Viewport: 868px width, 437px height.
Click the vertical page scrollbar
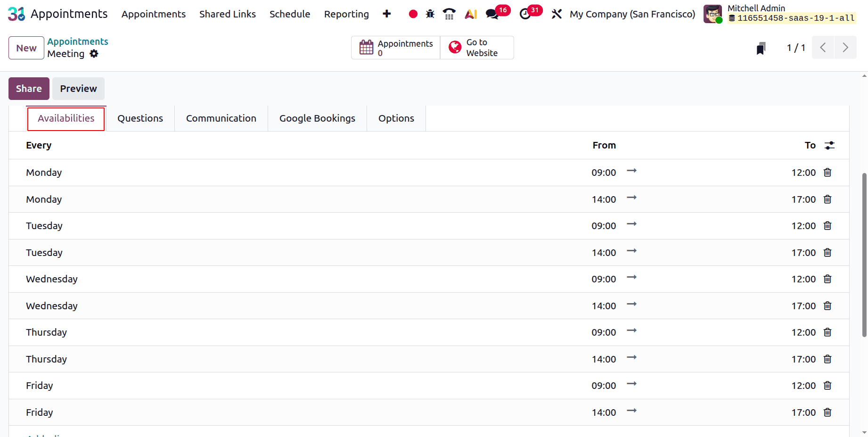864,255
